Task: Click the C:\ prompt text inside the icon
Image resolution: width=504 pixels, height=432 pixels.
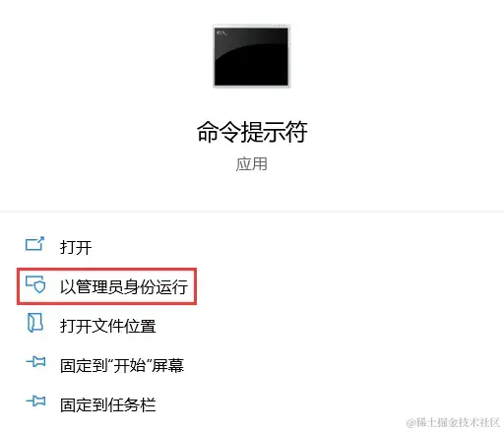Action: click(x=221, y=32)
